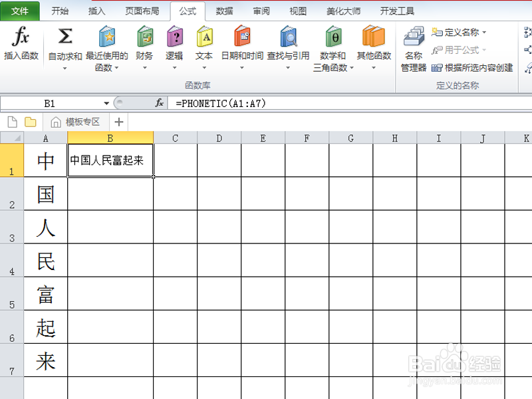Screen dimensions: 532x399
Task: Open the Lookup and Reference (查找与引用) icon
Action: click(289, 36)
